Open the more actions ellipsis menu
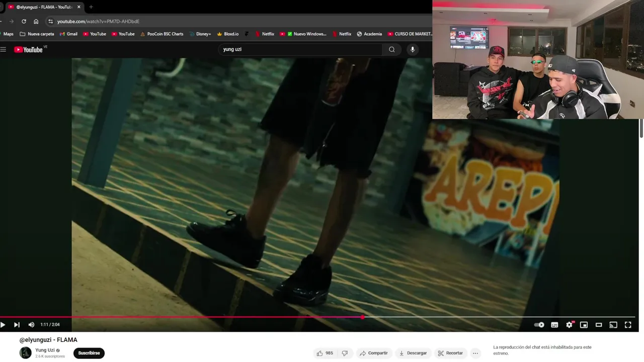The image size is (644, 362). click(475, 353)
